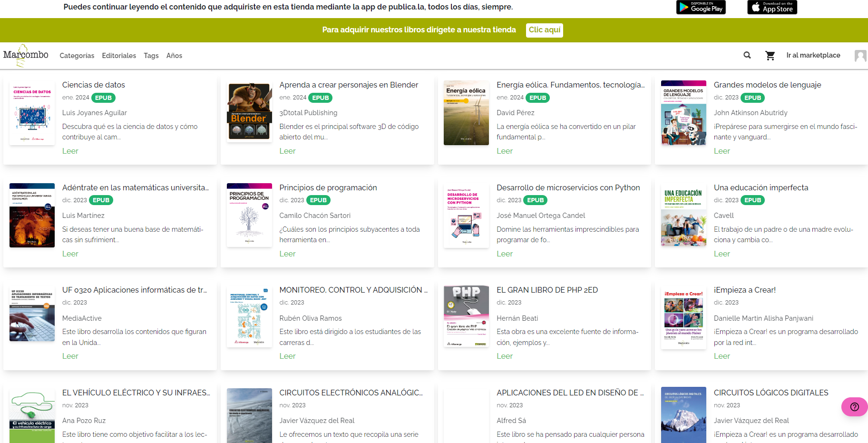Click EPUB badge on Ciencias de datos
This screenshot has height=443, width=868.
(x=103, y=98)
